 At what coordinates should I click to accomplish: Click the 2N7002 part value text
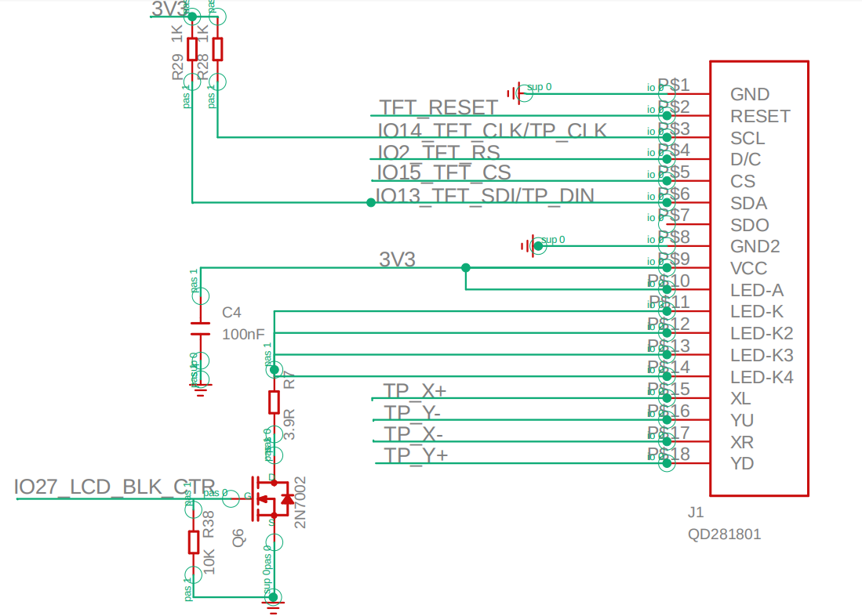pos(300,503)
